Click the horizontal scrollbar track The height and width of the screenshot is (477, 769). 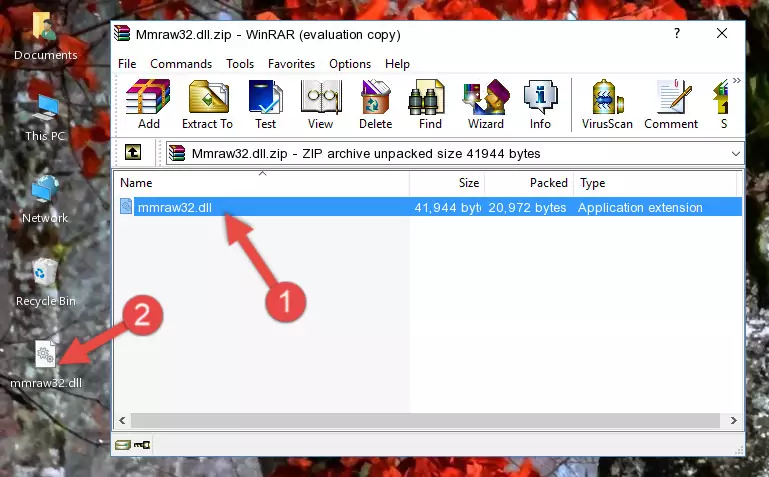425,420
